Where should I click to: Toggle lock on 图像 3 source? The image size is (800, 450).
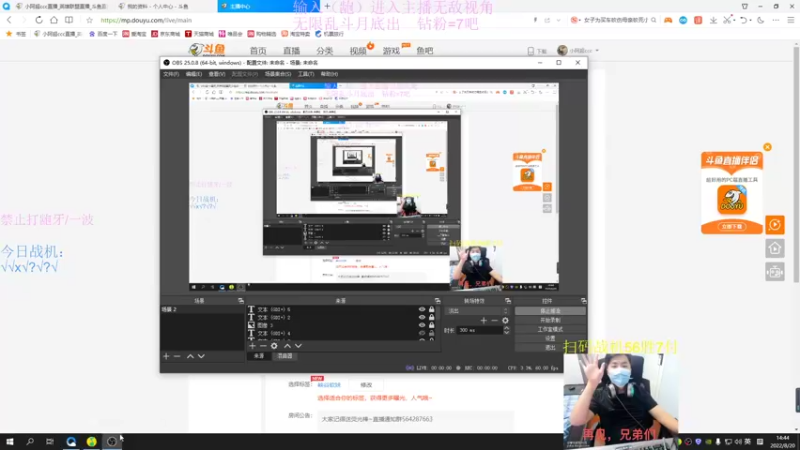click(432, 325)
